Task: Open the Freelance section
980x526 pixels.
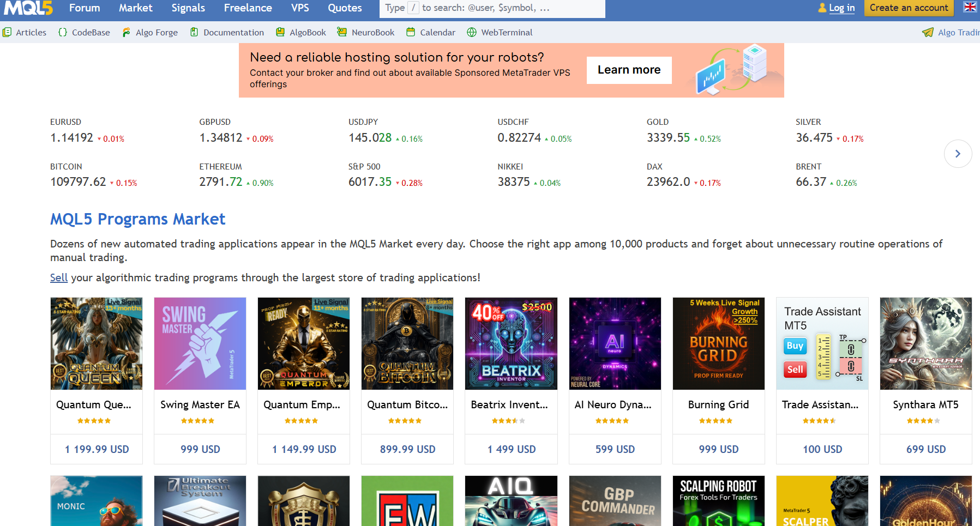Action: click(248, 8)
